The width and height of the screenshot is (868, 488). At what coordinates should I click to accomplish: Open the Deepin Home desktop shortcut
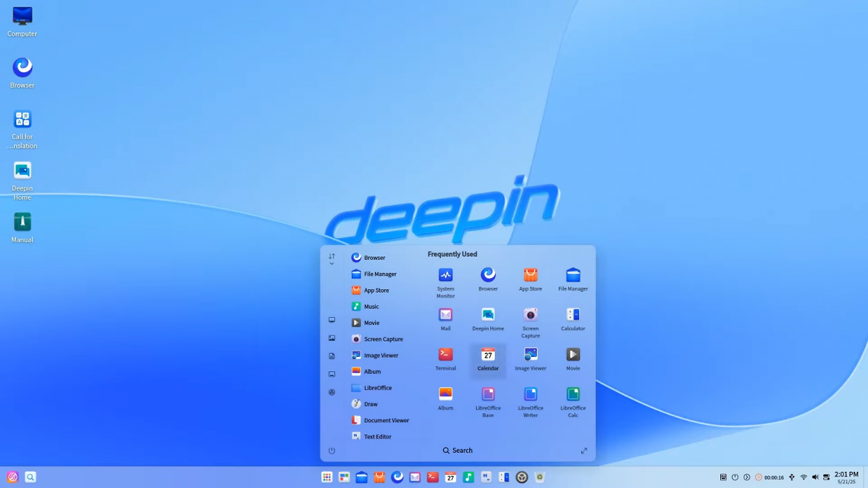pos(22,181)
